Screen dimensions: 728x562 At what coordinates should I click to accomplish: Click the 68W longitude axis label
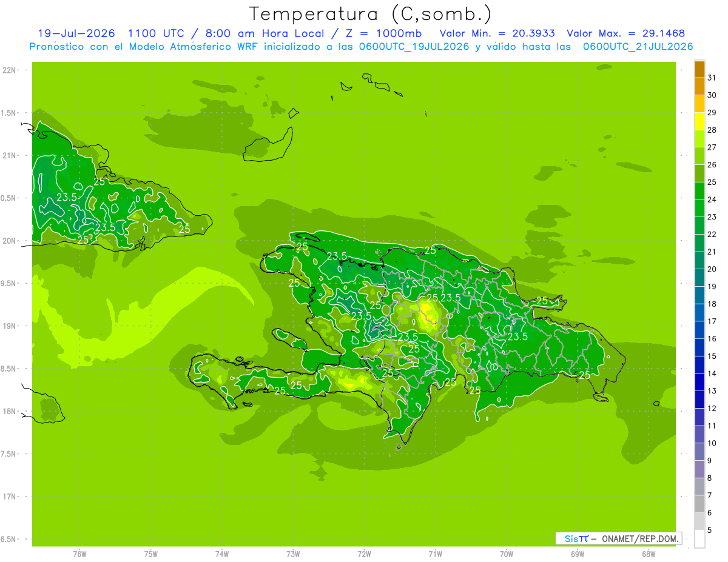pyautogui.click(x=649, y=554)
